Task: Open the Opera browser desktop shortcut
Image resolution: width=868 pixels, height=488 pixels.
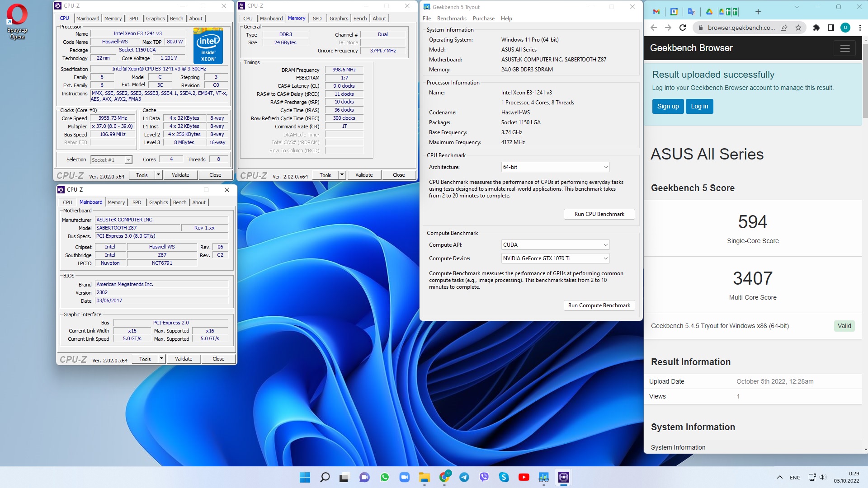Action: click(17, 21)
